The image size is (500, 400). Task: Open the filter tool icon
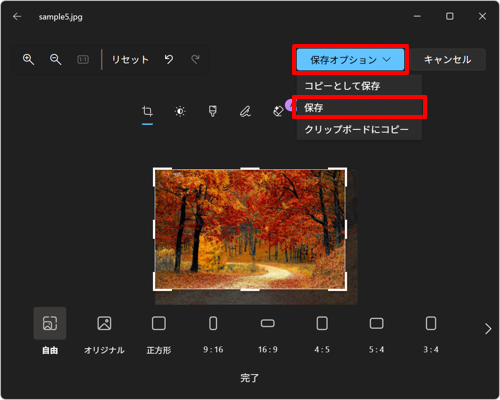[x=213, y=111]
